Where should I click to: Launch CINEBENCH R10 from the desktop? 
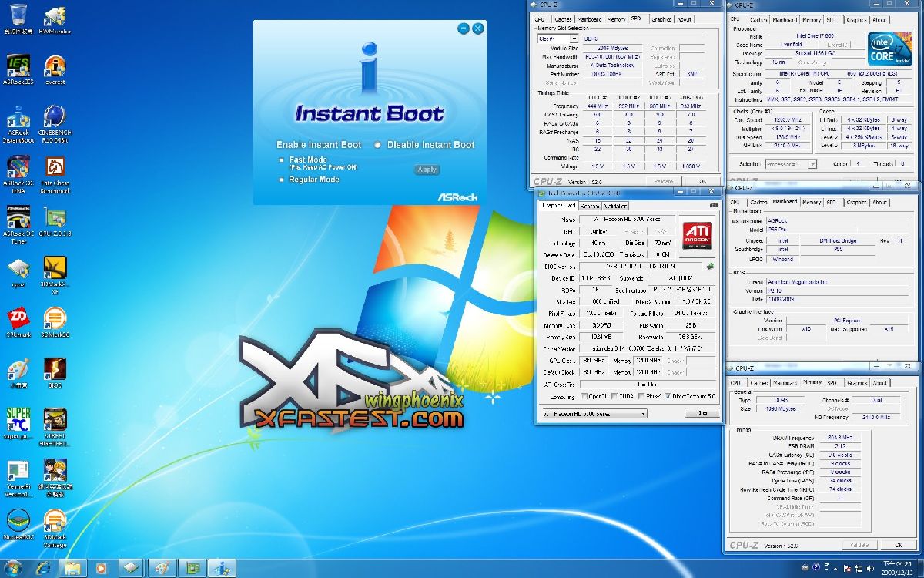(x=55, y=125)
